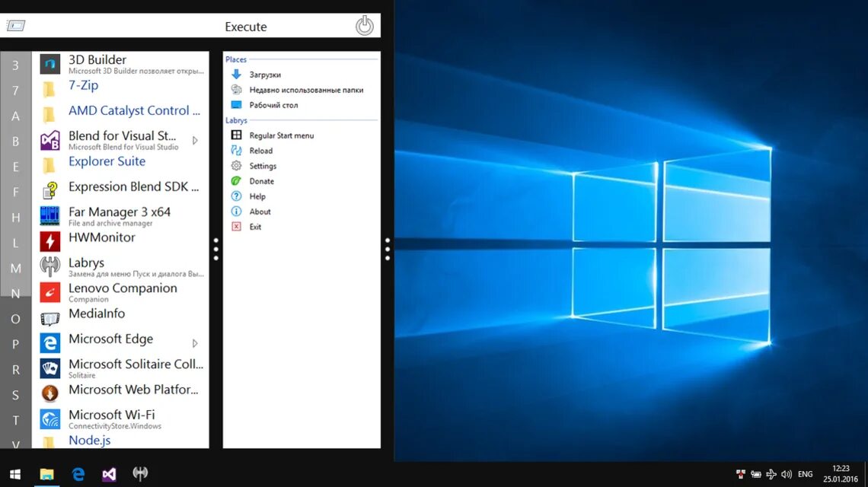Viewport: 868px width, 487px height.
Task: Jump to letter P in the alphabet index
Action: (15, 344)
